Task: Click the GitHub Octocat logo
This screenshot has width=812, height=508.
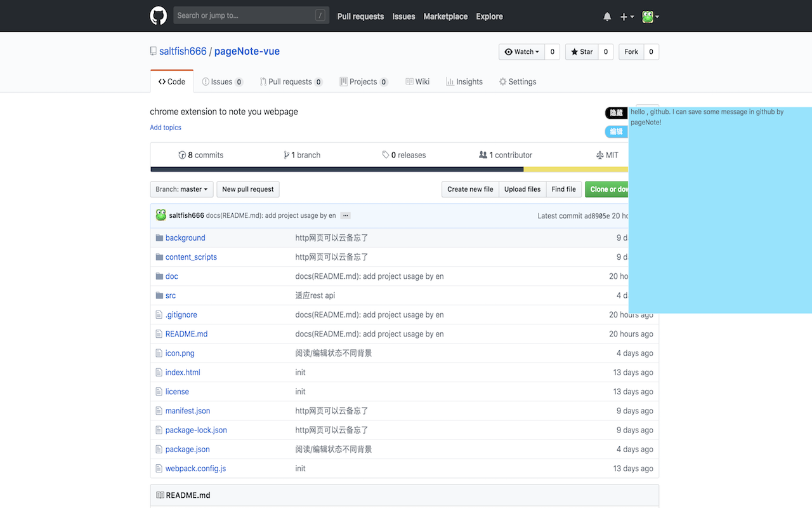Action: tap(159, 16)
